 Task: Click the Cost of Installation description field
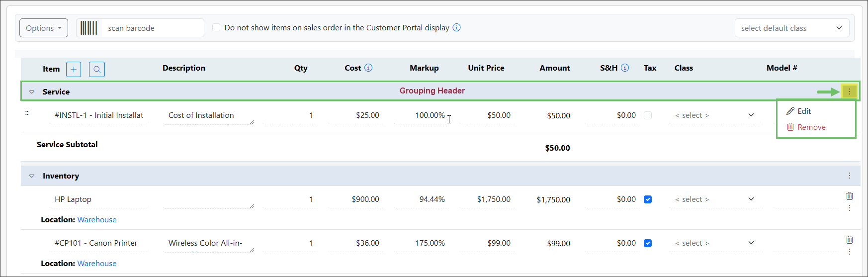tap(209, 115)
